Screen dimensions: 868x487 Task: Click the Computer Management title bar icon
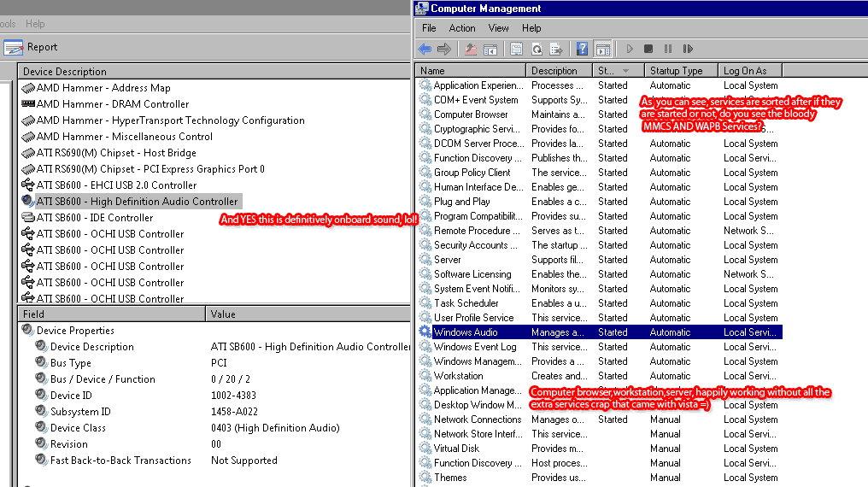coord(422,8)
